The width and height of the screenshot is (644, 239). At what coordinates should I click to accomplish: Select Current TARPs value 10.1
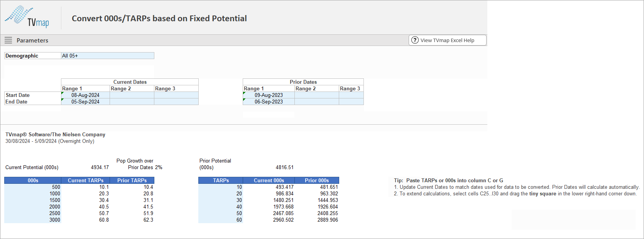tap(86, 187)
